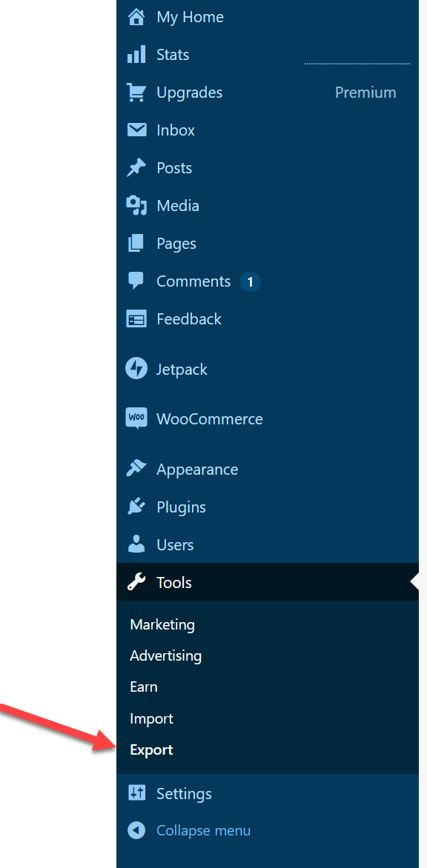427x868 pixels.
Task: Open the Appearance menu label
Action: pos(197,470)
